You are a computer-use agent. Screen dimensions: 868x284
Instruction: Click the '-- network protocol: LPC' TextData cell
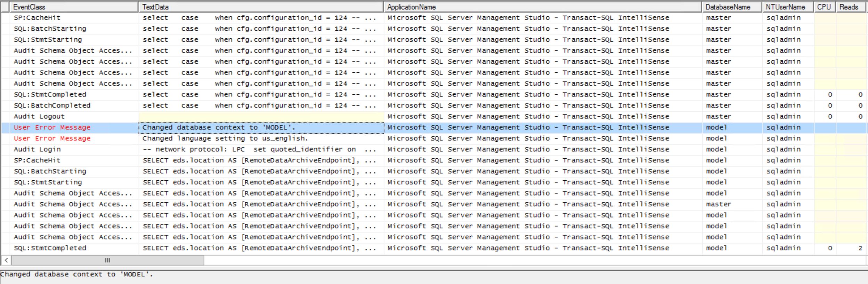coord(261,149)
